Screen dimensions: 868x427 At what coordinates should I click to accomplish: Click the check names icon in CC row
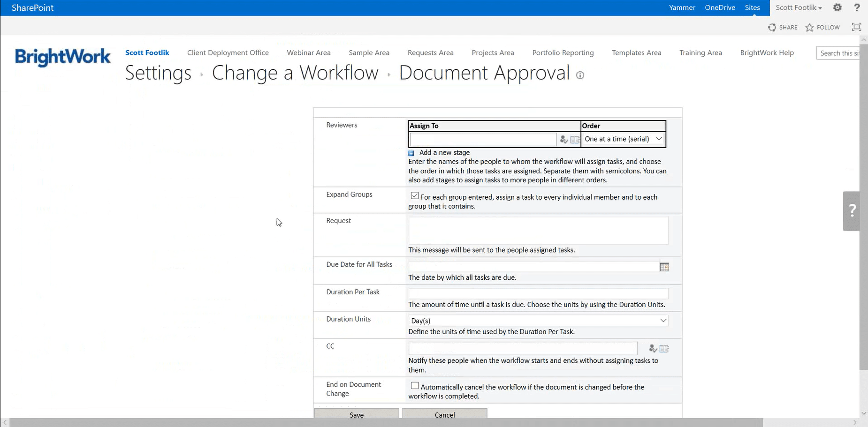pyautogui.click(x=653, y=349)
